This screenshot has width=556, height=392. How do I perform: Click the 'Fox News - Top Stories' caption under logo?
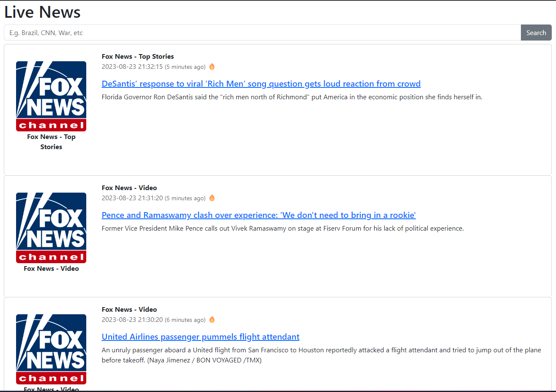[x=51, y=142]
